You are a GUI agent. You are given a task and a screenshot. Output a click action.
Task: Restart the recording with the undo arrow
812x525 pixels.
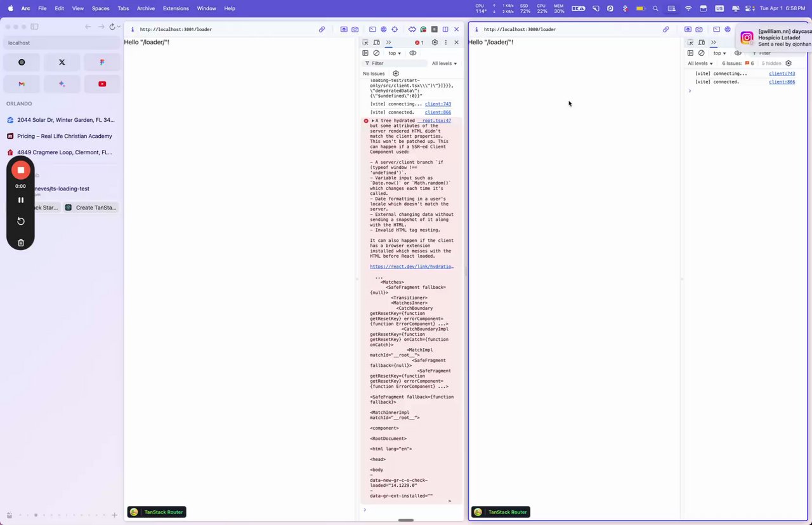tap(21, 221)
